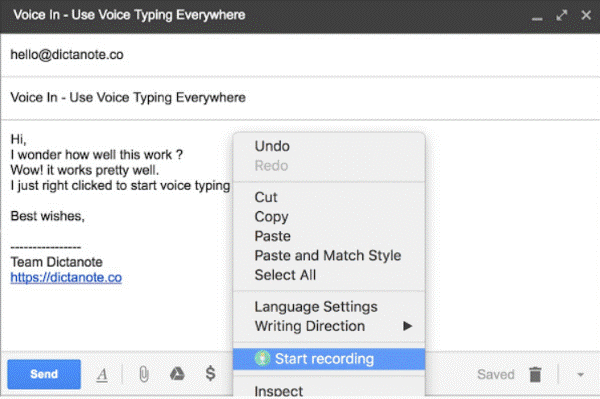Click 'I just right clicked to start voice typing'
600x399 pixels.
(120, 186)
